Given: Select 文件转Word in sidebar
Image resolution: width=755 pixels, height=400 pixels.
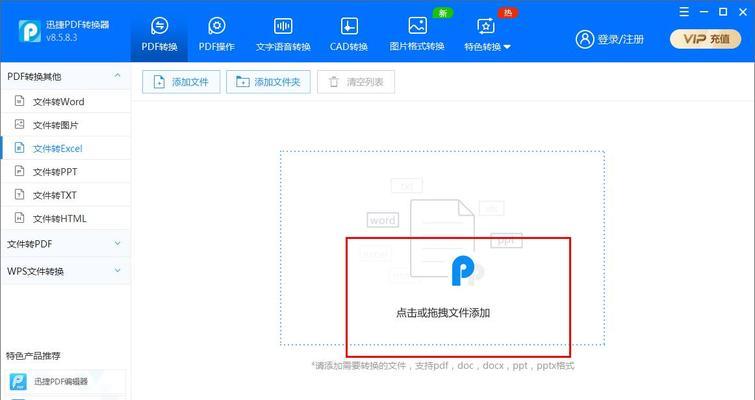Looking at the screenshot, I should point(66,102).
